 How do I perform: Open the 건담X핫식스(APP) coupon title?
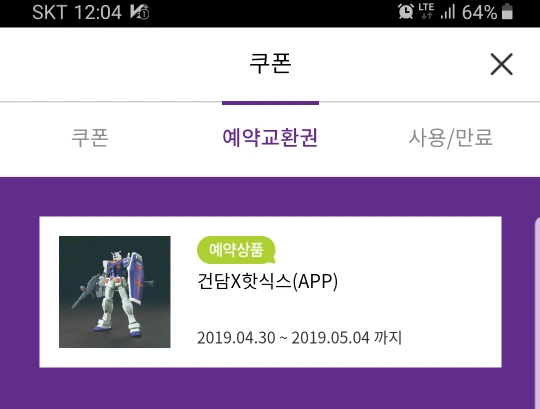[x=267, y=281]
